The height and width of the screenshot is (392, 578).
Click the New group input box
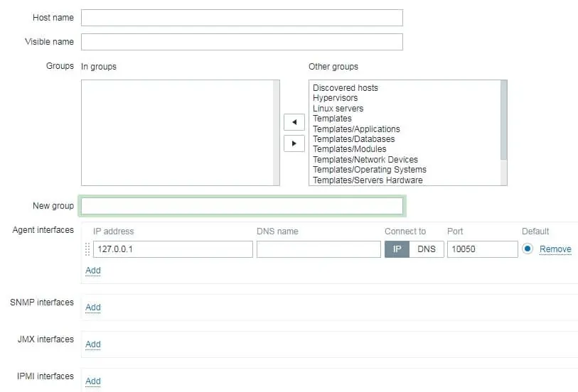coord(242,206)
